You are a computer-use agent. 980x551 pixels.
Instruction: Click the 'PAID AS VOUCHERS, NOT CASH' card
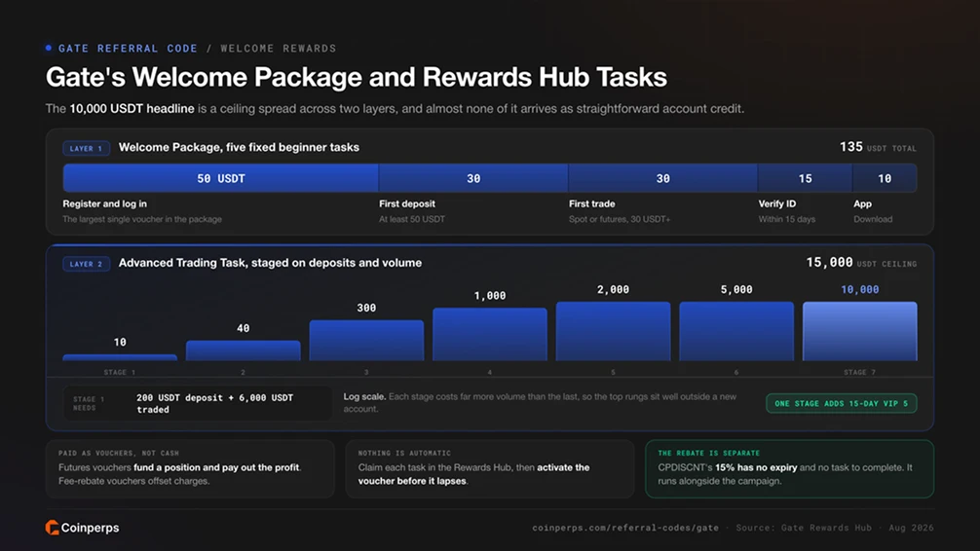coord(190,469)
